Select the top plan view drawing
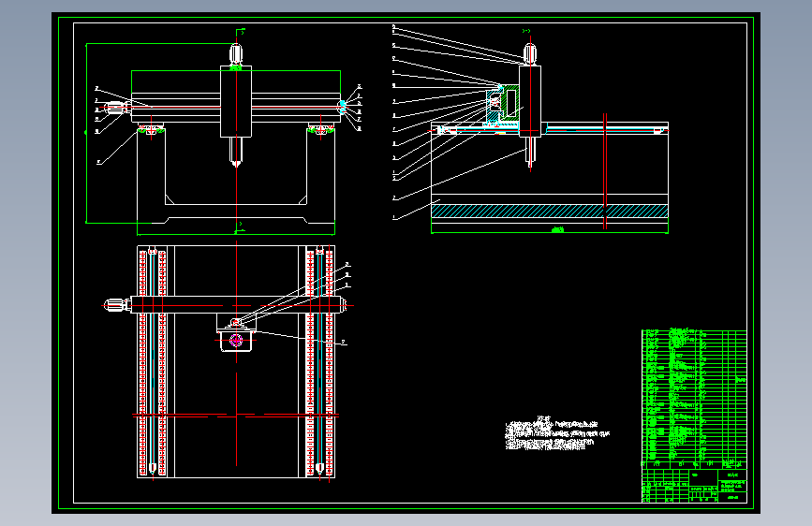Screen dimensions: 812x526 [x=228, y=362]
